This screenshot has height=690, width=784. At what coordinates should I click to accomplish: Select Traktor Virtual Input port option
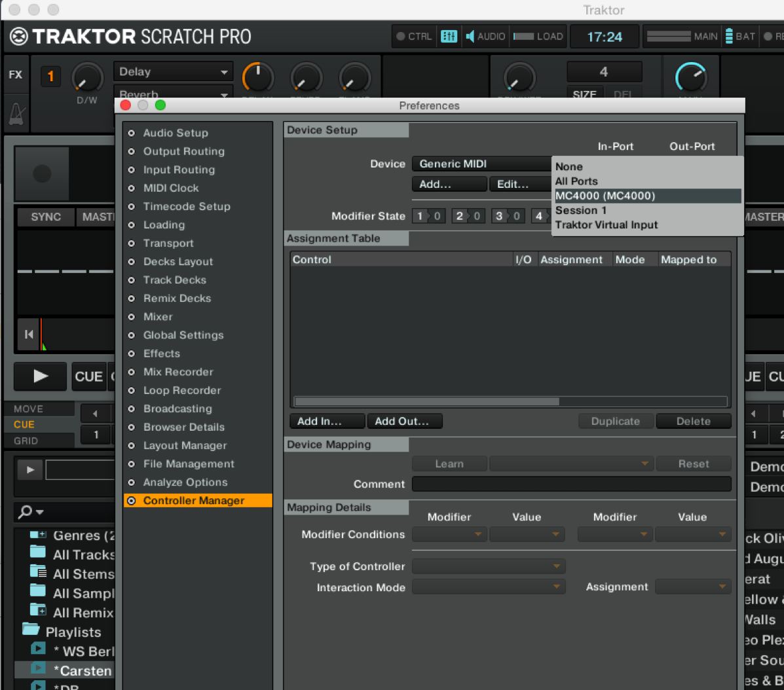coord(606,225)
